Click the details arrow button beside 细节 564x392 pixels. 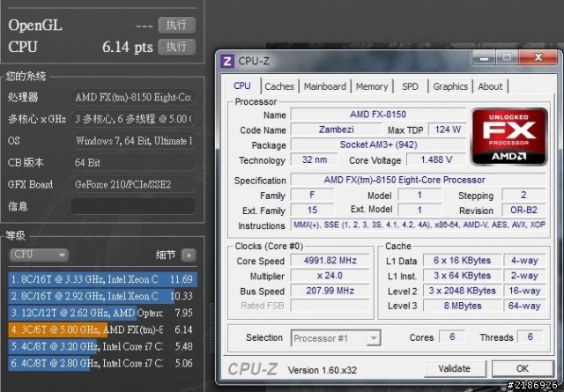pyautogui.click(x=189, y=255)
